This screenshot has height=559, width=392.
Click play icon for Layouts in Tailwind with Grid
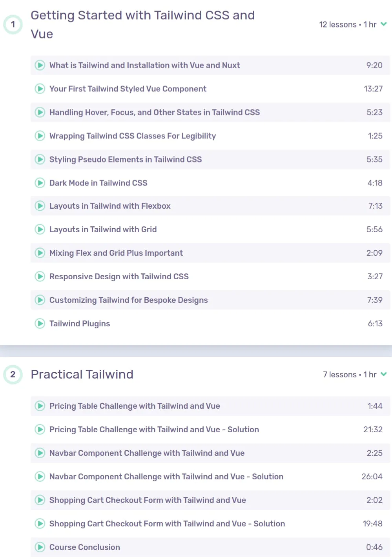click(x=40, y=229)
